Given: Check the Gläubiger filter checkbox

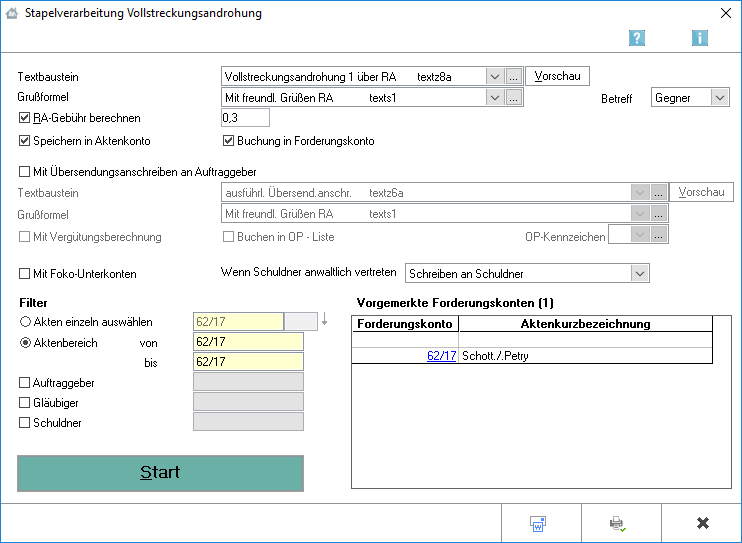Looking at the screenshot, I should coord(24,403).
